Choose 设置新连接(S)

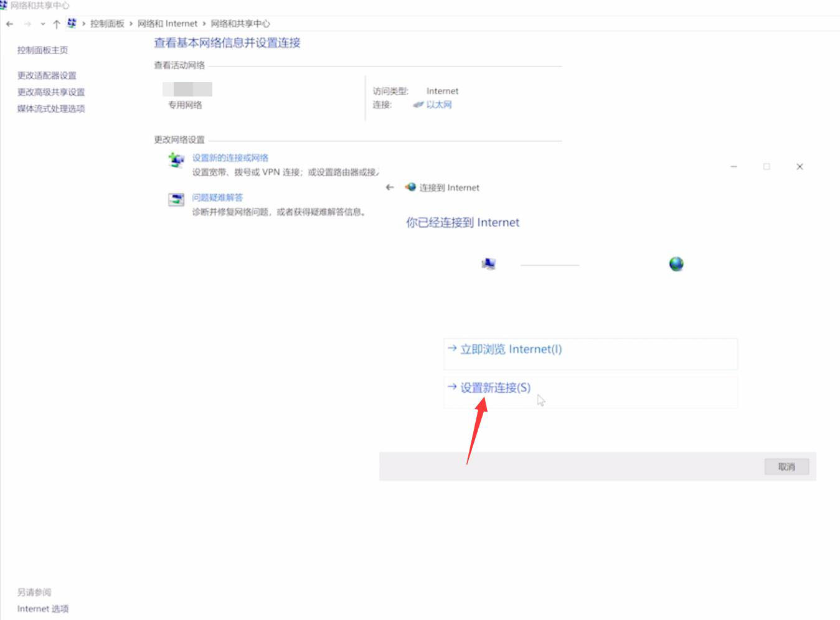click(590, 392)
